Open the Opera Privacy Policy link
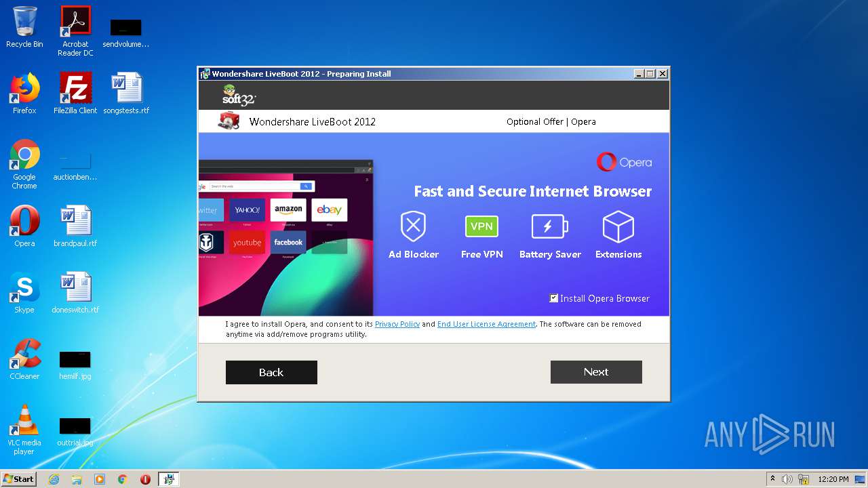Image resolution: width=868 pixels, height=488 pixels. 397,324
